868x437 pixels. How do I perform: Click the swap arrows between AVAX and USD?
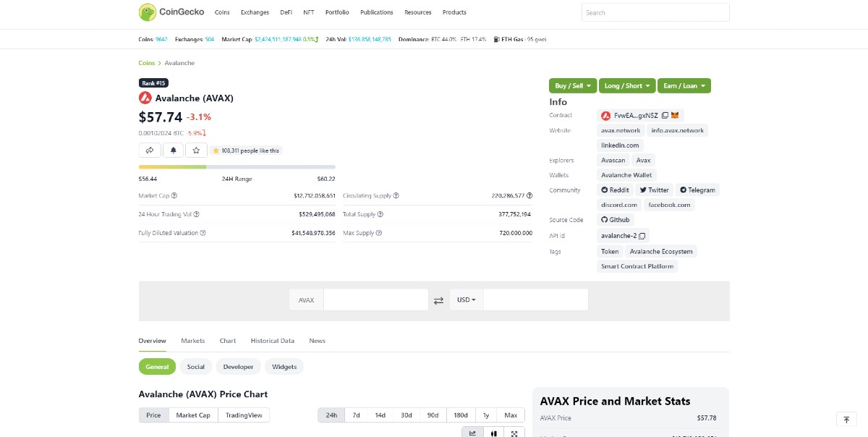tap(438, 300)
